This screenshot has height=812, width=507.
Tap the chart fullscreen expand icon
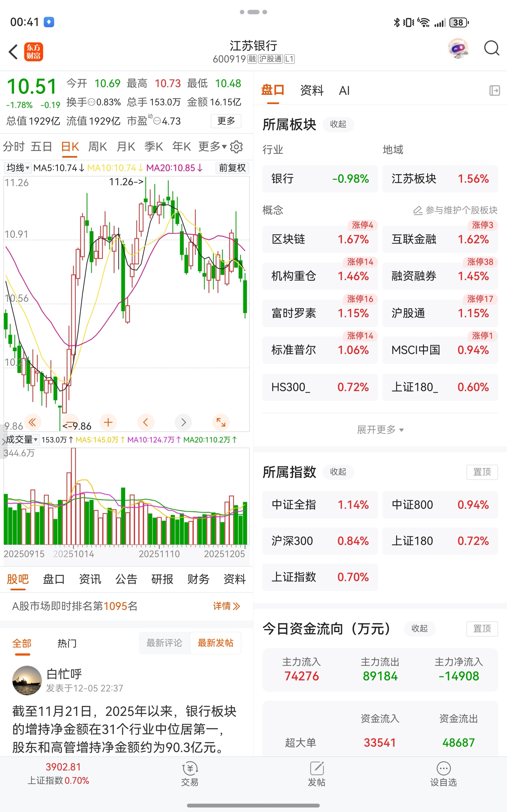click(x=221, y=422)
